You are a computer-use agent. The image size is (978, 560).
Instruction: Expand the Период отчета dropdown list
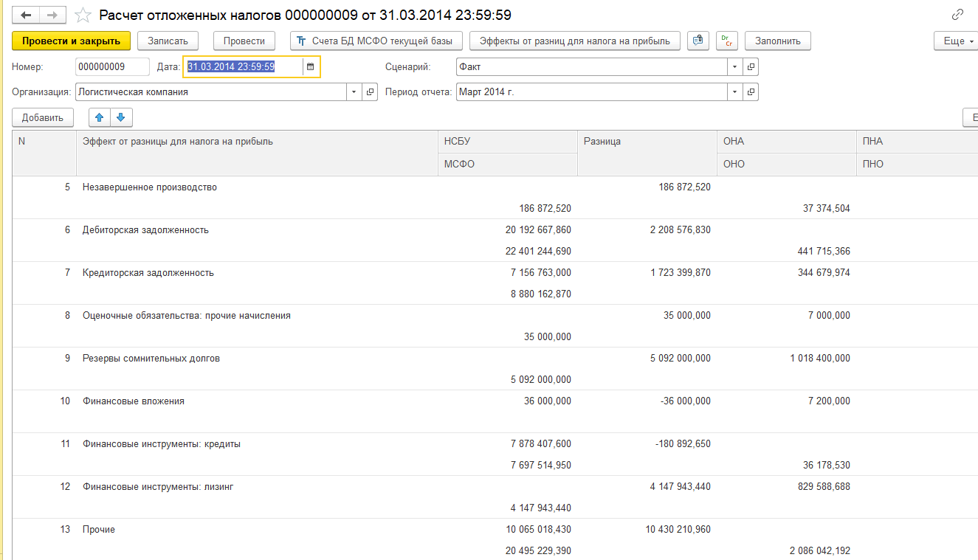point(734,92)
